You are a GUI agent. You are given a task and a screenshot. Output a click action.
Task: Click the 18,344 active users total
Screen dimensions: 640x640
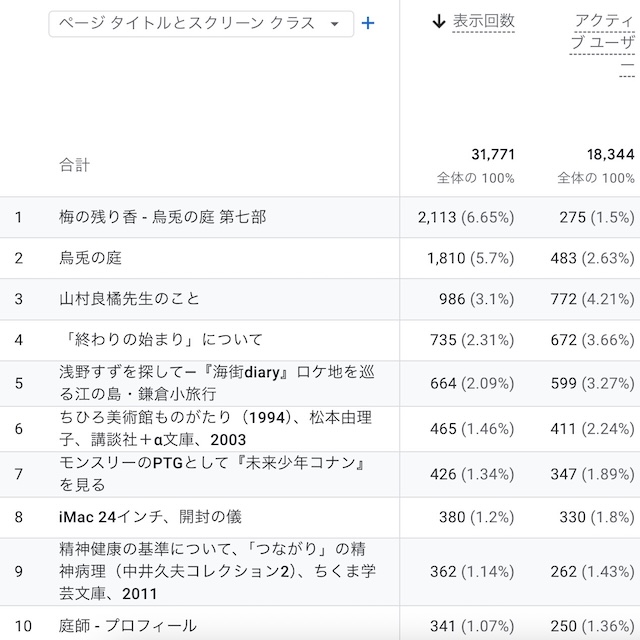point(610,155)
